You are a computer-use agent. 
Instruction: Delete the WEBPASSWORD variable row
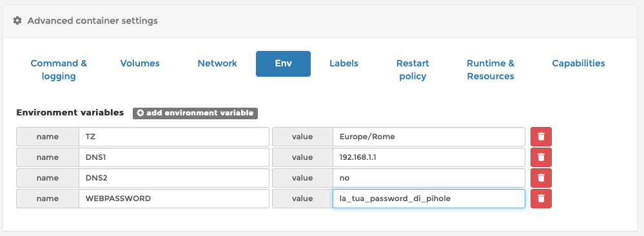tap(541, 199)
